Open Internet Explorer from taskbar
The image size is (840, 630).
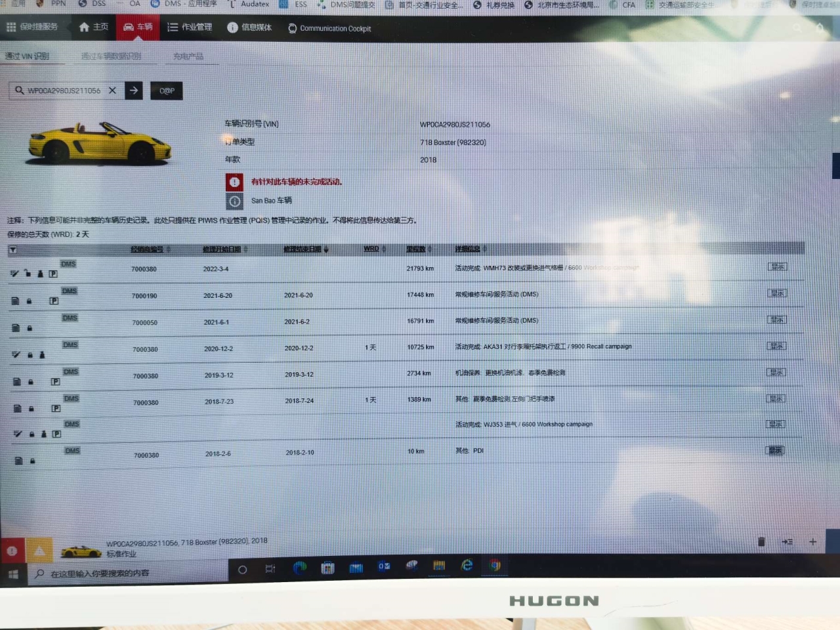coord(467,564)
